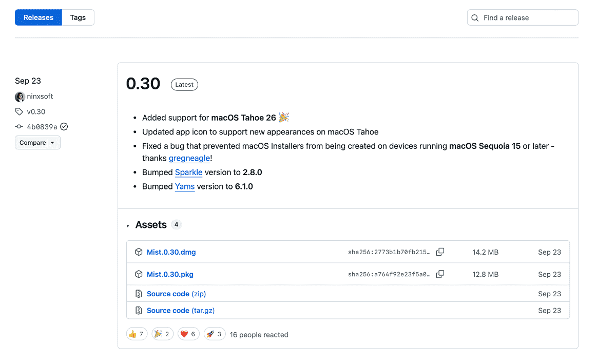Switch to the Tags tab
Viewport: 616px width, 364px height.
(78, 17)
